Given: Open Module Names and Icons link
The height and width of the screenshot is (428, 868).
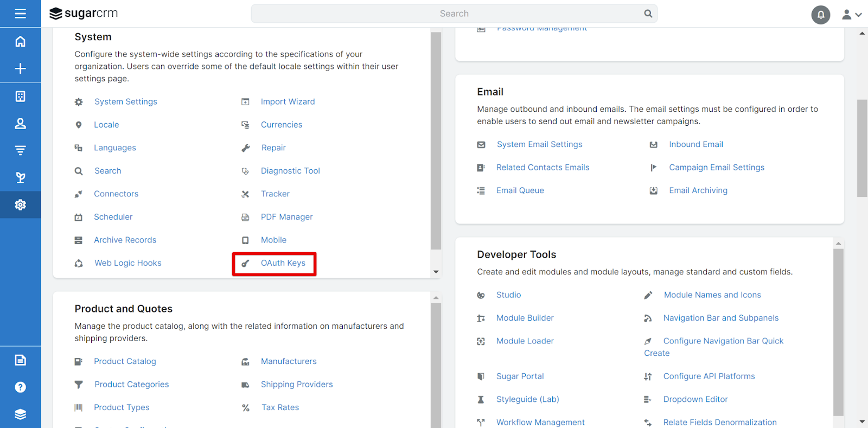Looking at the screenshot, I should [x=712, y=295].
